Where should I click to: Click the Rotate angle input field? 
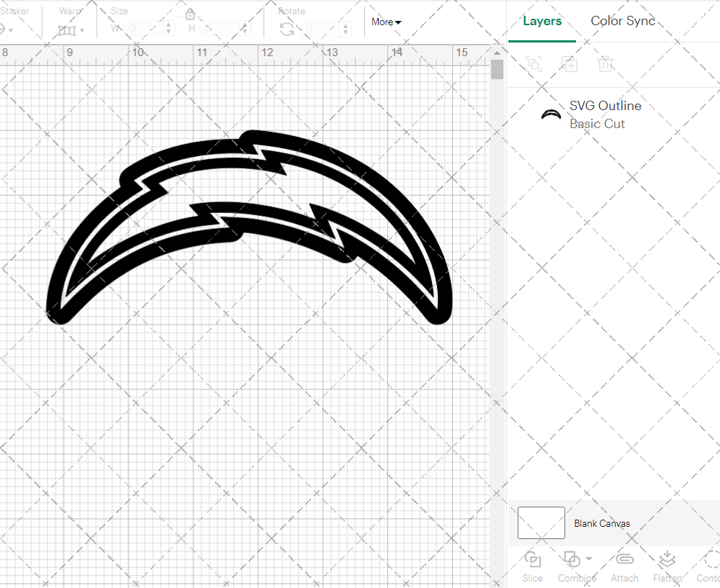321,29
